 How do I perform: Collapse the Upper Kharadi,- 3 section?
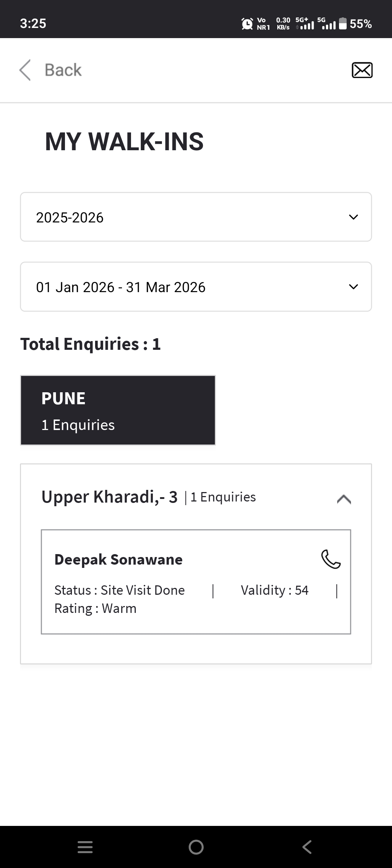(x=344, y=499)
